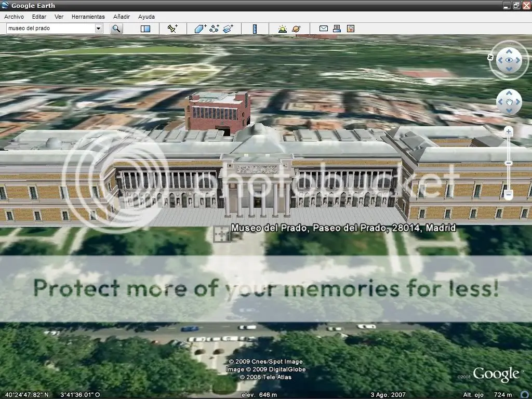The image size is (532, 399).
Task: Add a polygon using the toolbar icon
Action: click(200, 29)
